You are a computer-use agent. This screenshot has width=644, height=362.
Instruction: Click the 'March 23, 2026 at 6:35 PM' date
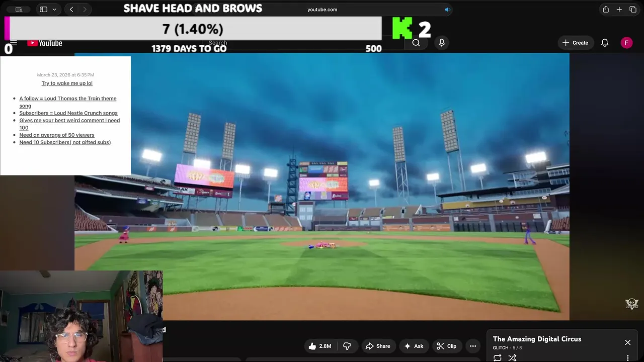point(65,75)
